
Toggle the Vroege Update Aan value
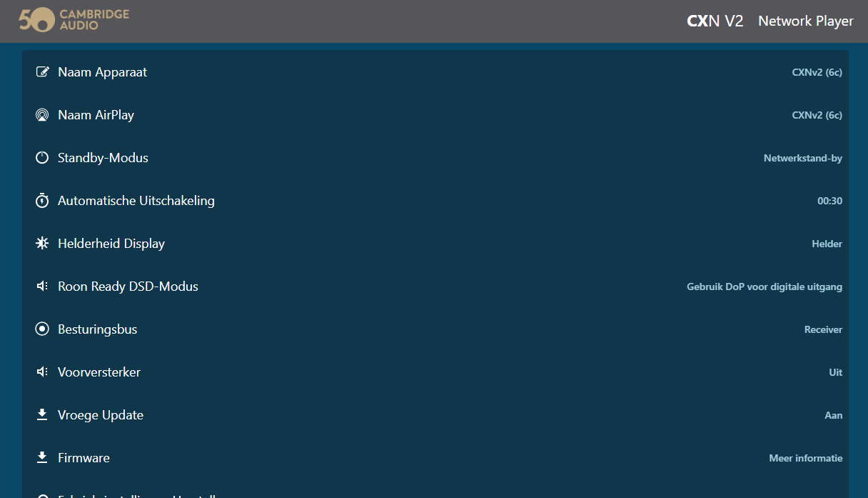[834, 415]
